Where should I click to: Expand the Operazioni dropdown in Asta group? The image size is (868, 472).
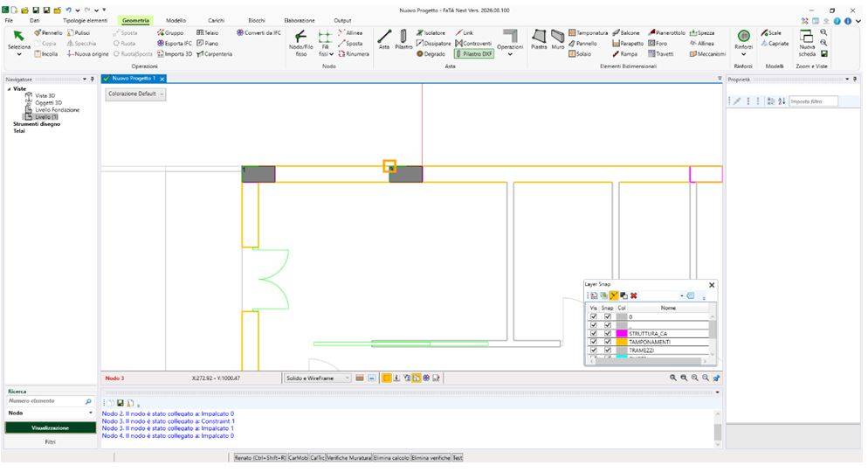click(510, 54)
